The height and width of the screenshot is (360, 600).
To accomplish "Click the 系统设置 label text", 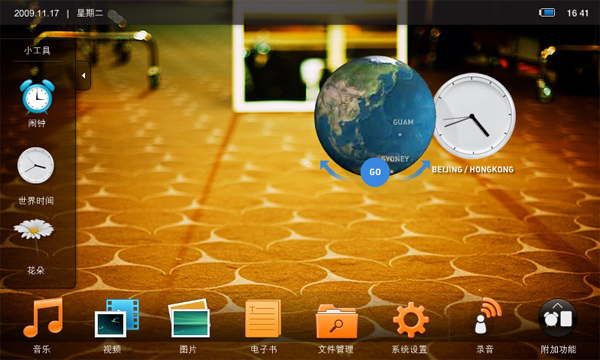I will (409, 349).
